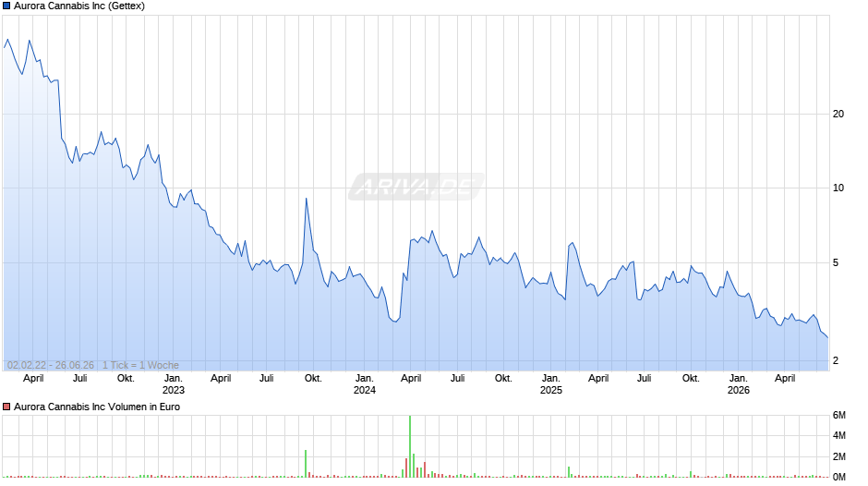Select the chart title 'Aurora Cannabis Inc (Gettex)'
Screen dimensions: 868x486
tap(79, 6)
